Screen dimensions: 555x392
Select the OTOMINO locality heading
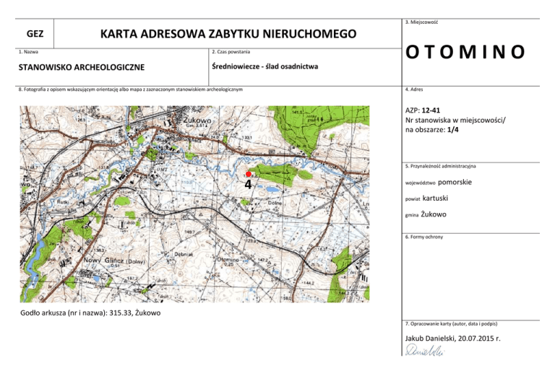(x=467, y=53)
